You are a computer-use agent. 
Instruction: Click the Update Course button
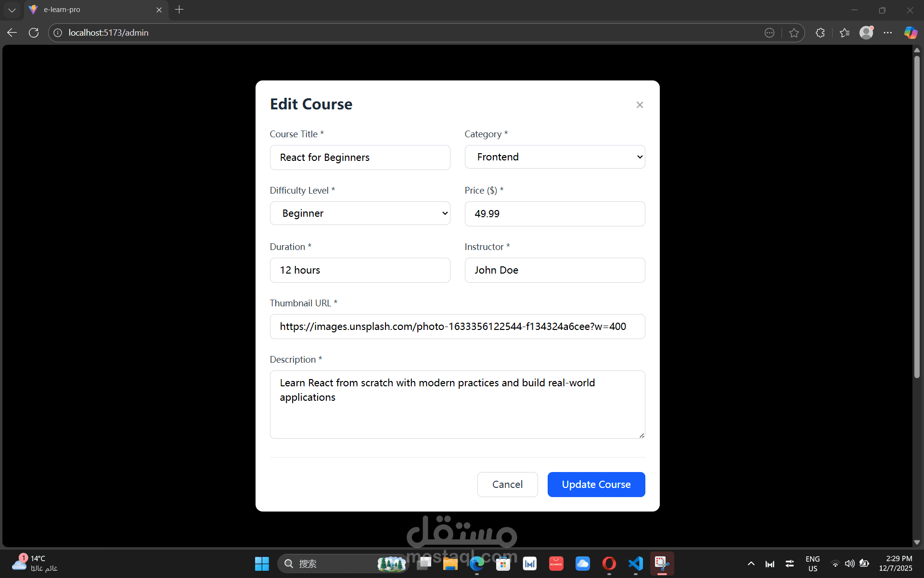coord(596,485)
